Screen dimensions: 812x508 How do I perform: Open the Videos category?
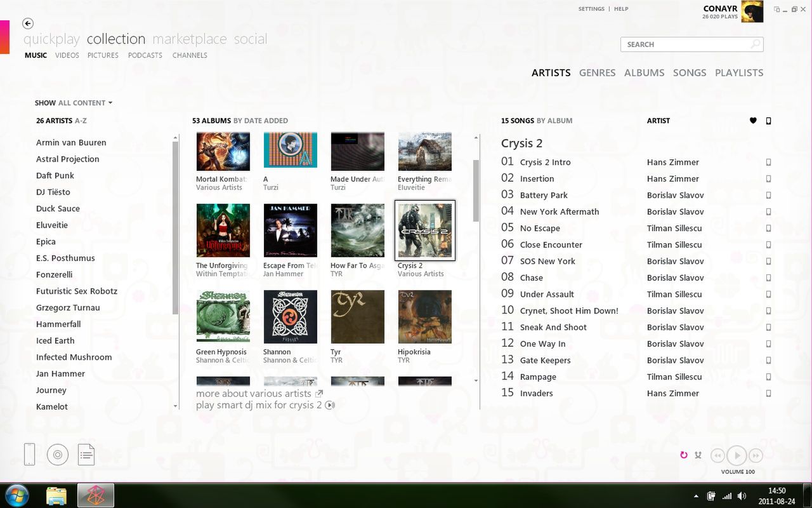(67, 55)
